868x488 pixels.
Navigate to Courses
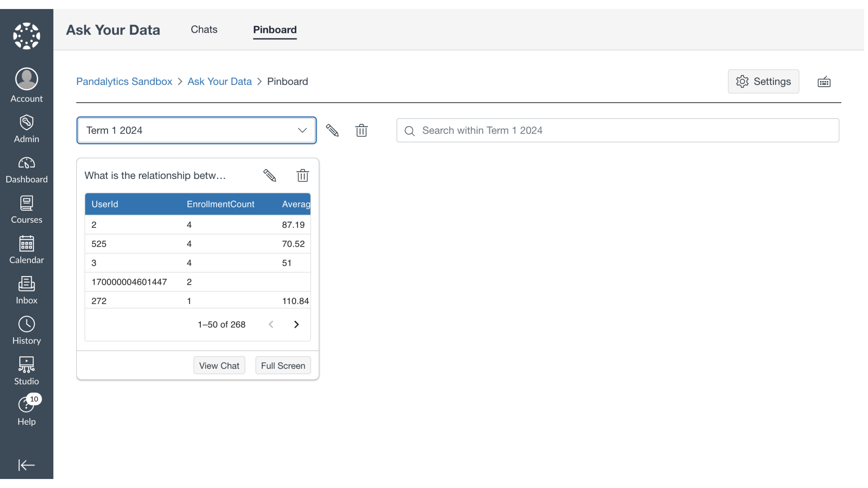26,209
